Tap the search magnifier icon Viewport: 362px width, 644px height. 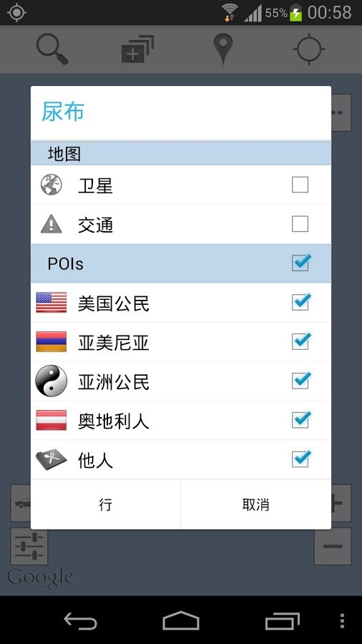click(52, 49)
